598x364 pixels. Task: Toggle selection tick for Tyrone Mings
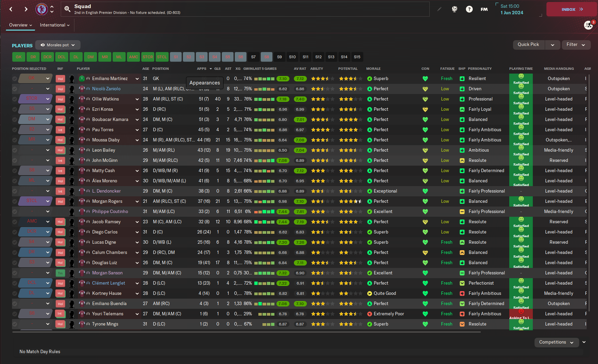(14, 324)
